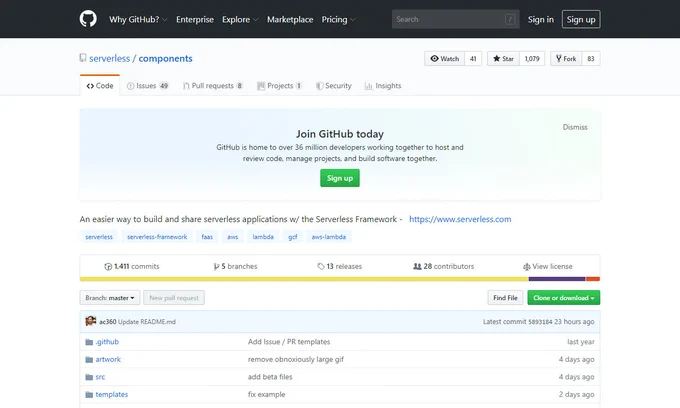Click the Star button
The height and width of the screenshot is (408, 680).
pyautogui.click(x=503, y=59)
